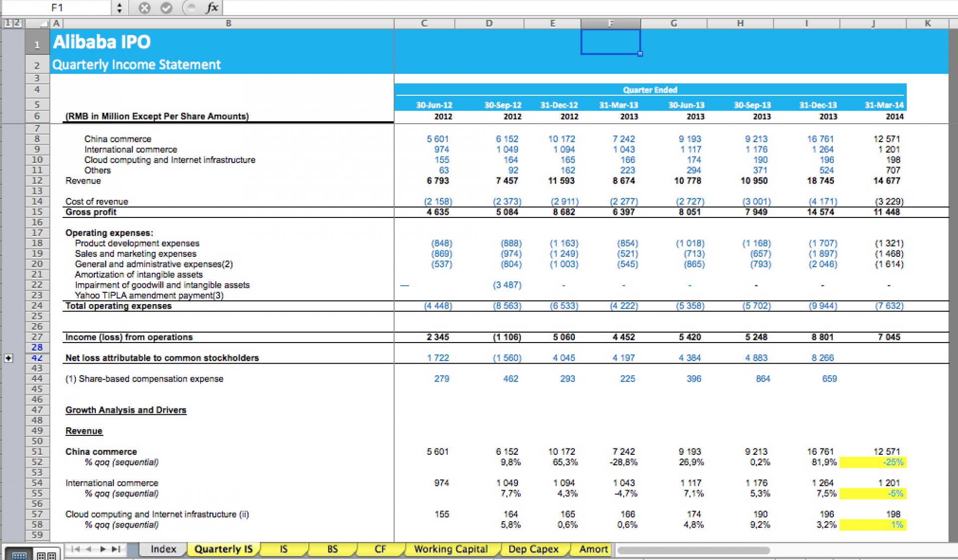Click the yellow 1% cell
The height and width of the screenshot is (560, 958).
(873, 525)
